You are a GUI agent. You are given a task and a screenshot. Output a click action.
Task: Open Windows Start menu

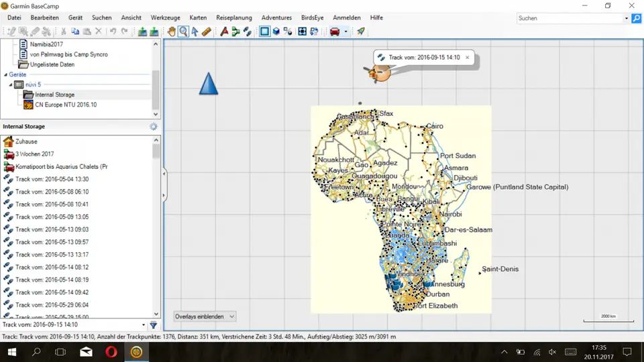tap(12, 352)
